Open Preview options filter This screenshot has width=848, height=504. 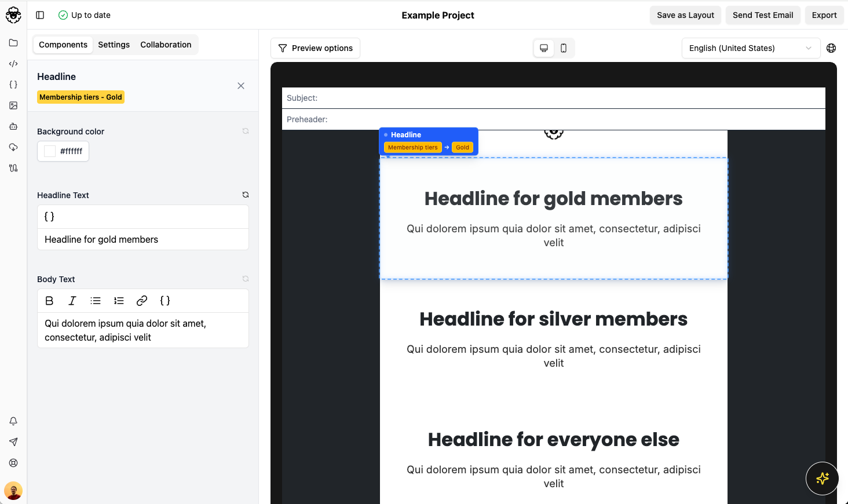(x=315, y=48)
